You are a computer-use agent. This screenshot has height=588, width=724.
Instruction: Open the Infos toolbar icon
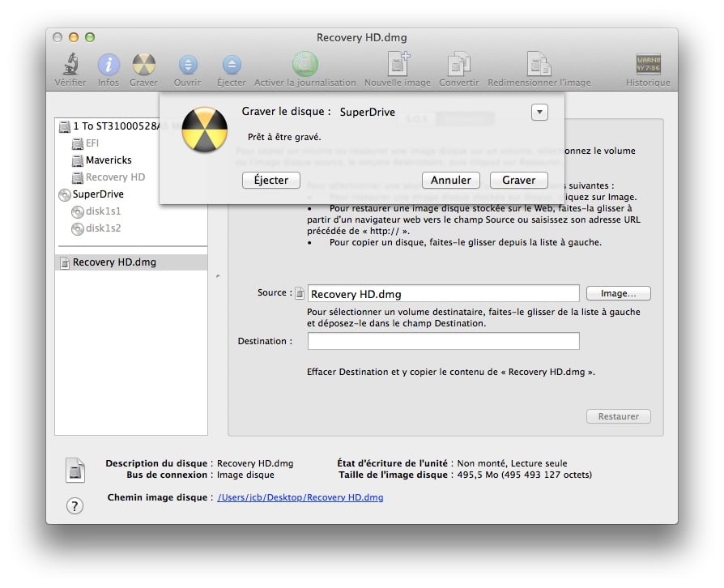pos(109,65)
